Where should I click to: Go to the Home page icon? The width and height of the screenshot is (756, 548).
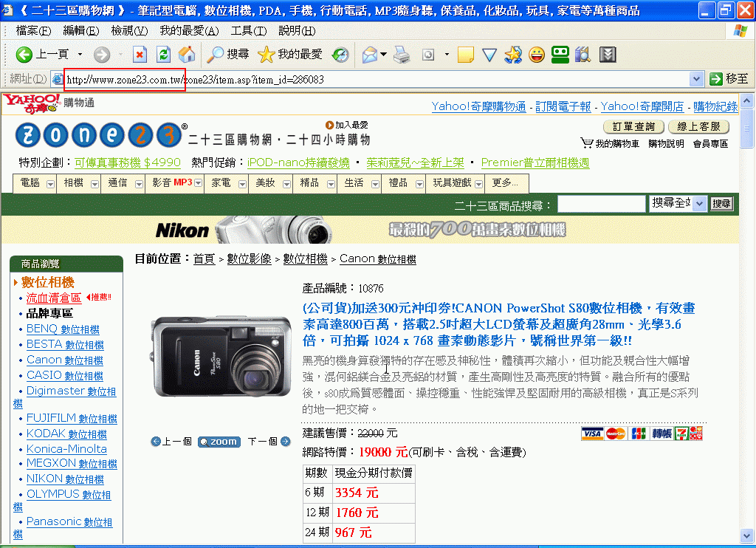click(x=187, y=55)
